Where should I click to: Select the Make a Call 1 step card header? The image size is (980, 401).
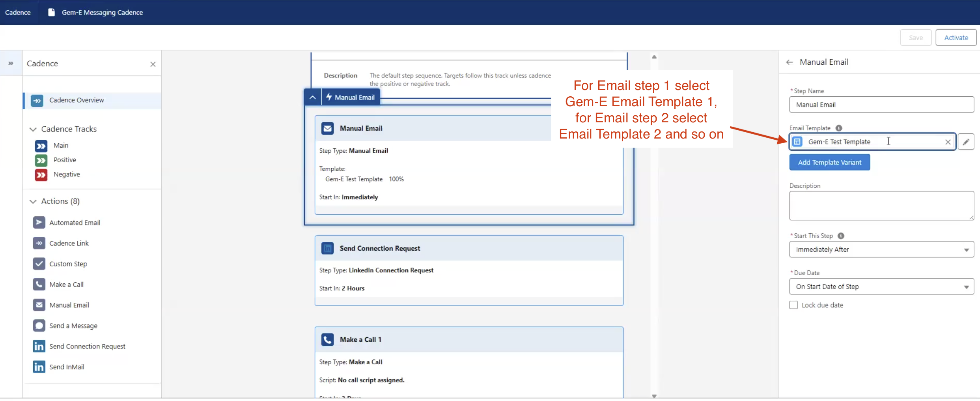469,339
